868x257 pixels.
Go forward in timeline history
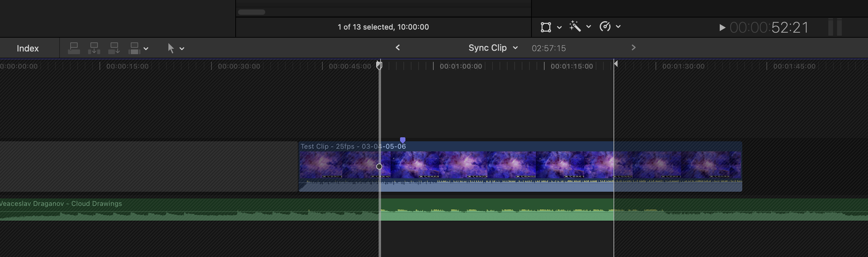633,47
